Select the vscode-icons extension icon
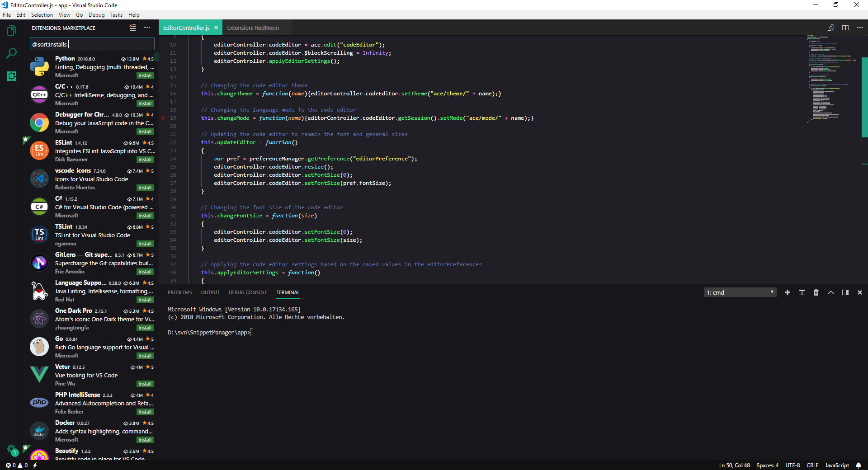868x470 pixels. [x=39, y=179]
